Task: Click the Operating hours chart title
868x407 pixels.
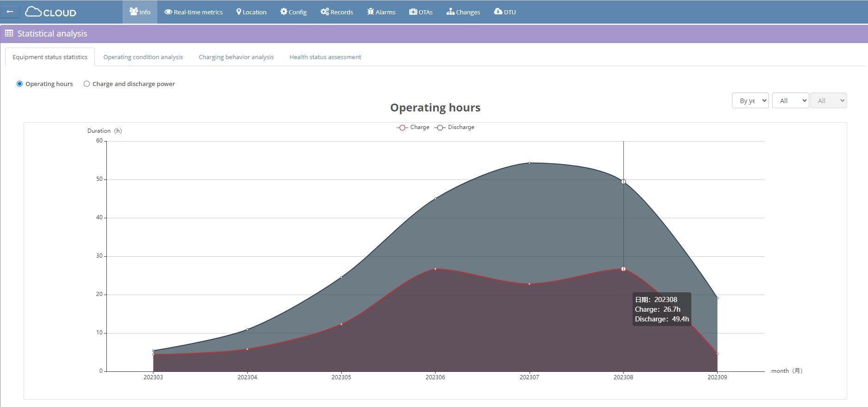Action: coord(435,108)
